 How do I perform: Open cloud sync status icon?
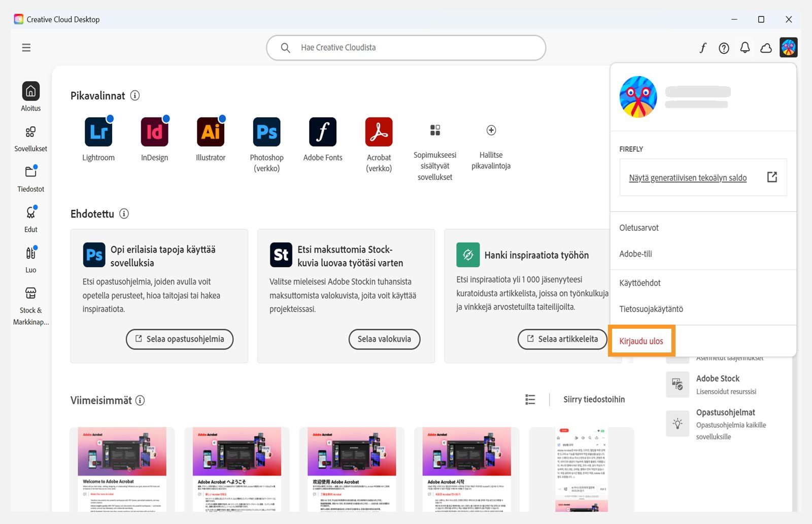(x=766, y=48)
